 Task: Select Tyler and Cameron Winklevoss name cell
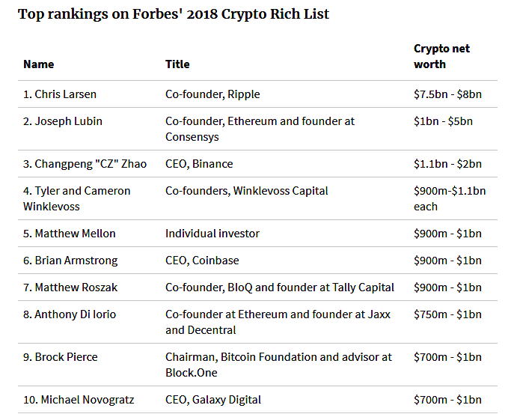click(76, 198)
